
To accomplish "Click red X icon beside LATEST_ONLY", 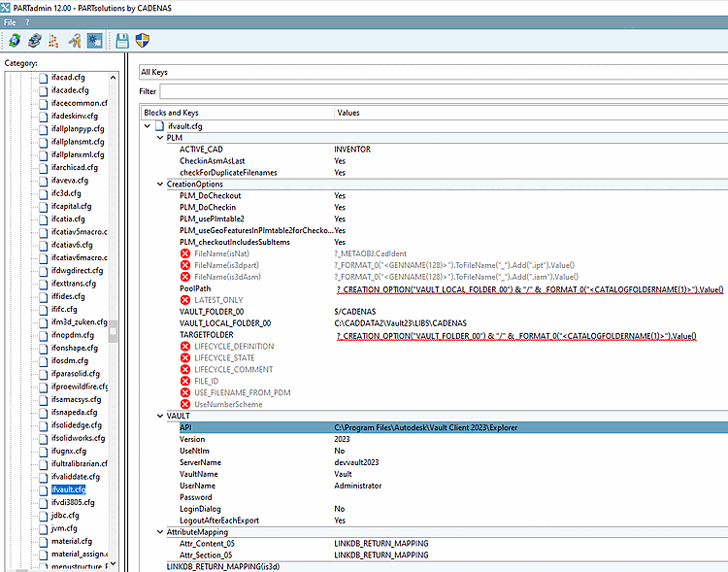I will pyautogui.click(x=185, y=299).
